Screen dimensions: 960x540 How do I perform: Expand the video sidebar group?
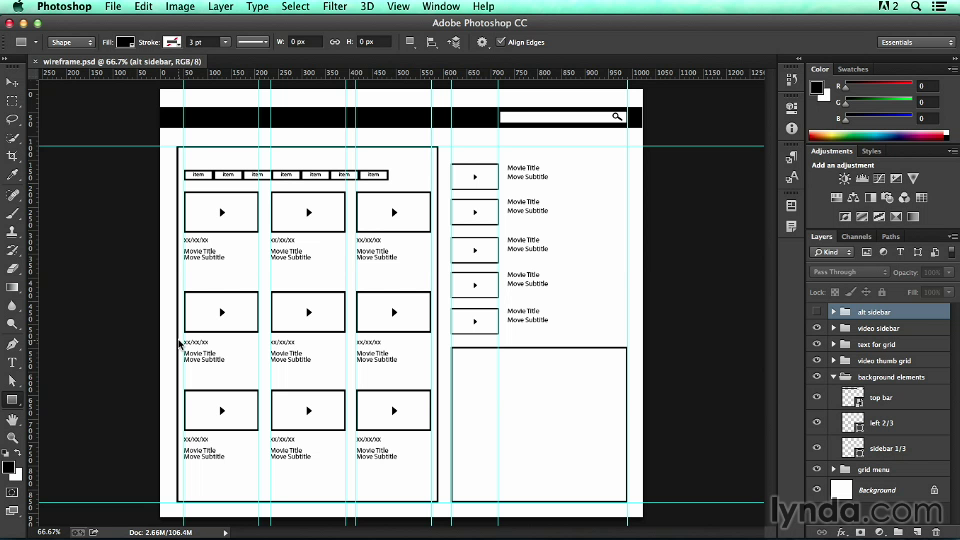click(x=833, y=328)
